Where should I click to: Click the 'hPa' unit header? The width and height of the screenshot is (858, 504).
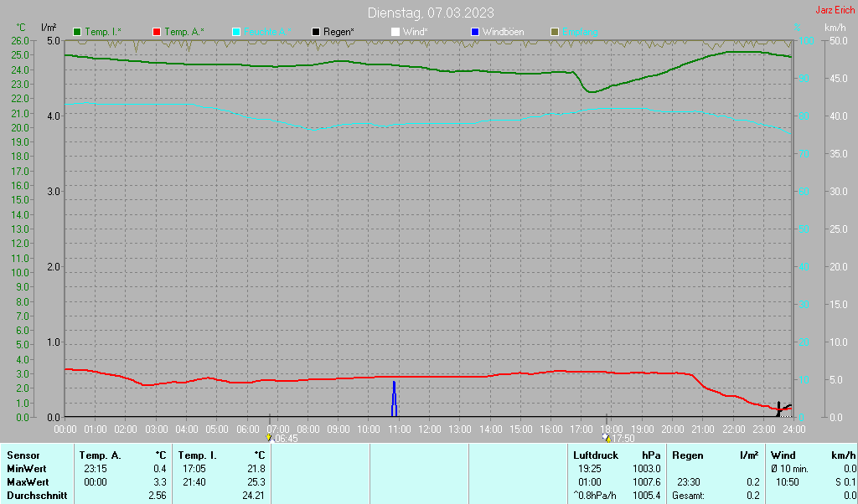coord(651,455)
